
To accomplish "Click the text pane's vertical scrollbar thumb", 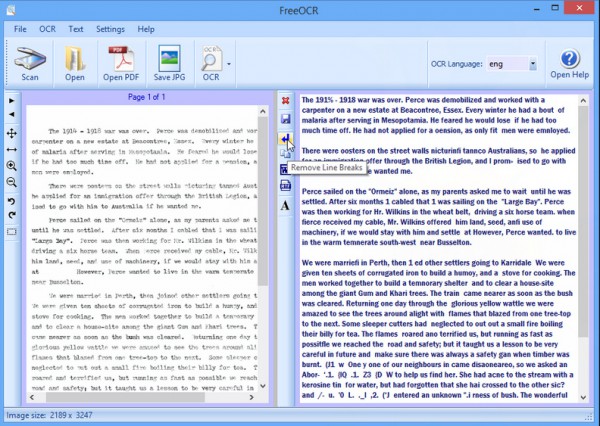I will coord(583,221).
